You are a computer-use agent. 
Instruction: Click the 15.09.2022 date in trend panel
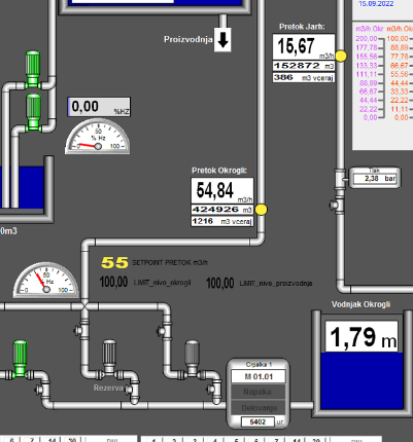tap(376, 4)
